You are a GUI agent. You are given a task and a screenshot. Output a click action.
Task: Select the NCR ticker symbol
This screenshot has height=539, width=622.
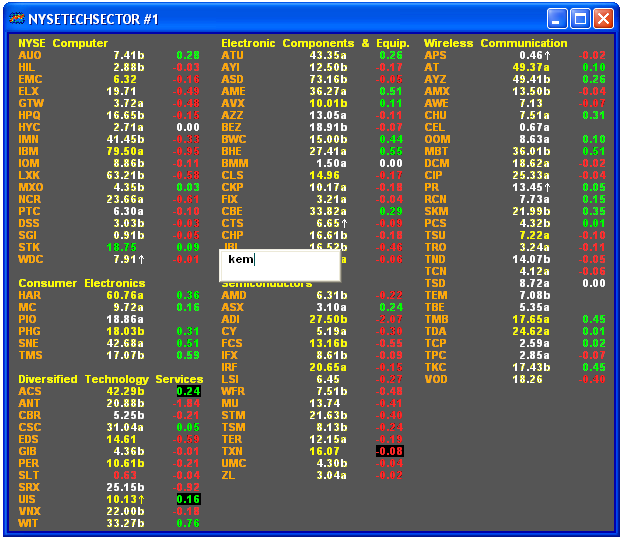(29, 199)
